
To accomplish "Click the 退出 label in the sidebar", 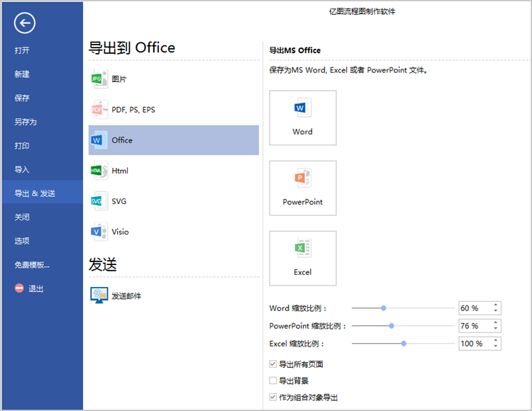I will [x=36, y=288].
